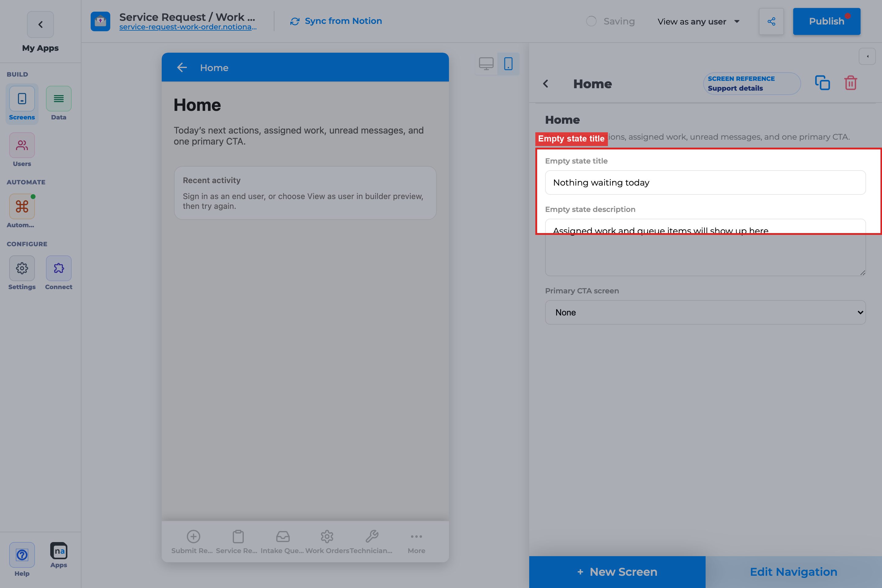Switch to mobile preview mode

[x=508, y=64]
